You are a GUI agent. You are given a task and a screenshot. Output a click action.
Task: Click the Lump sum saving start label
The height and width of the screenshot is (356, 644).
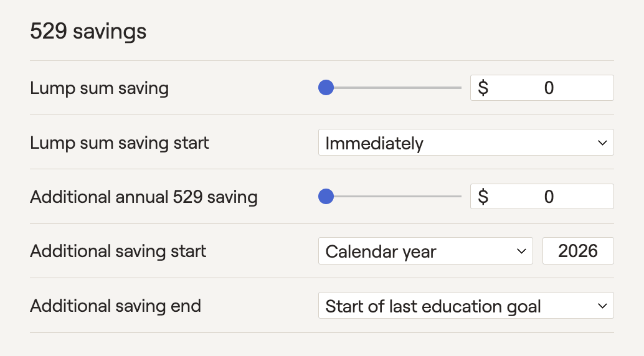point(119,143)
